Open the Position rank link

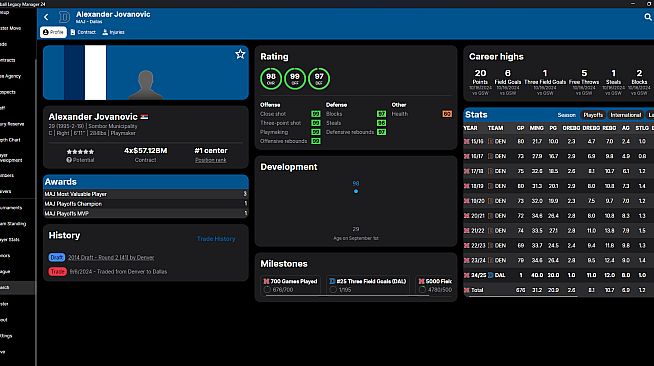211,160
